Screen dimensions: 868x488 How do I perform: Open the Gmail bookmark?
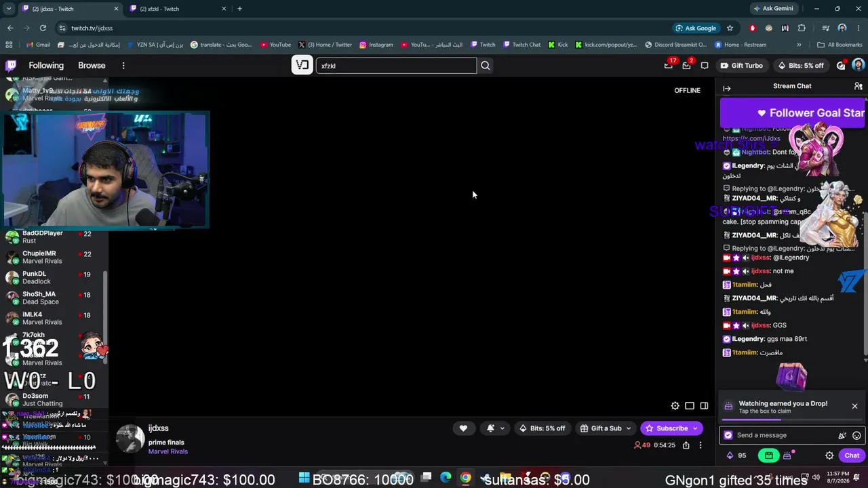point(38,45)
